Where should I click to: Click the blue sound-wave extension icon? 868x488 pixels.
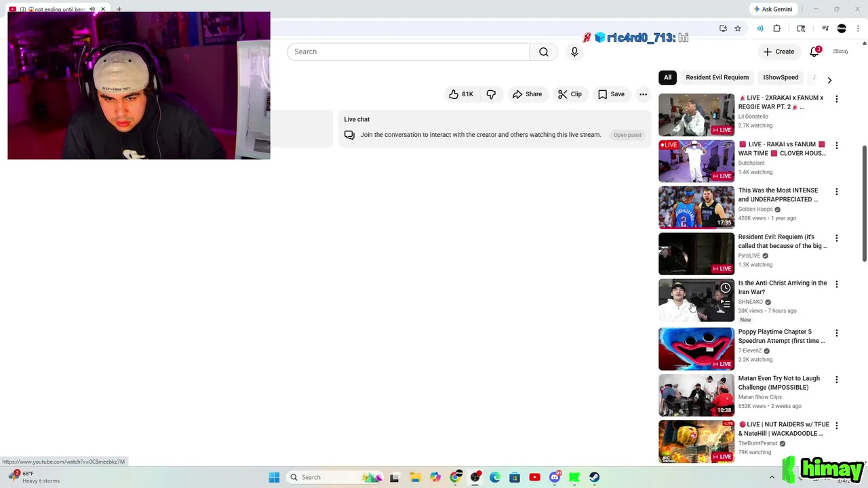pos(760,28)
